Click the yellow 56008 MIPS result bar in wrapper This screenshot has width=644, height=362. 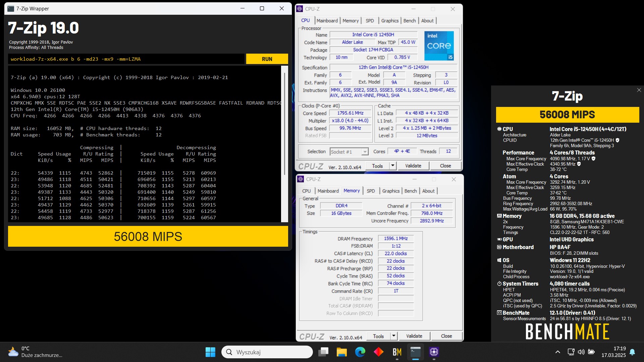click(148, 237)
